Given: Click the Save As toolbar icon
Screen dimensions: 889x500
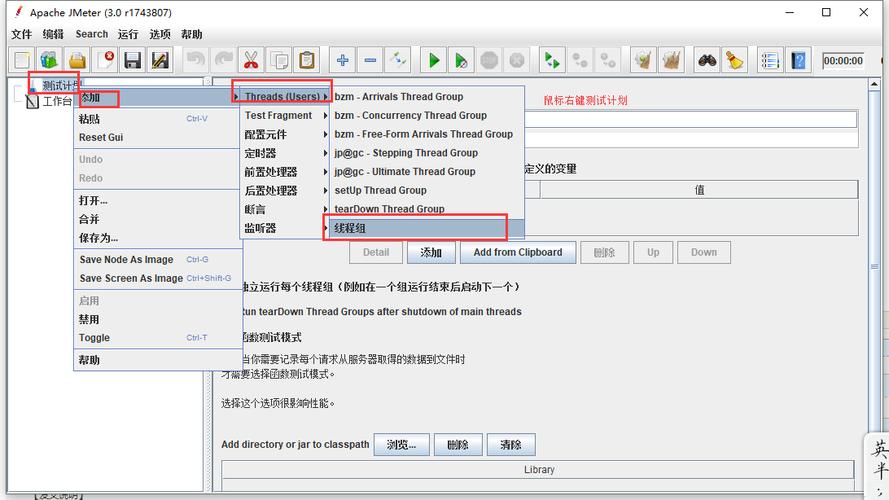Looking at the screenshot, I should (160, 60).
